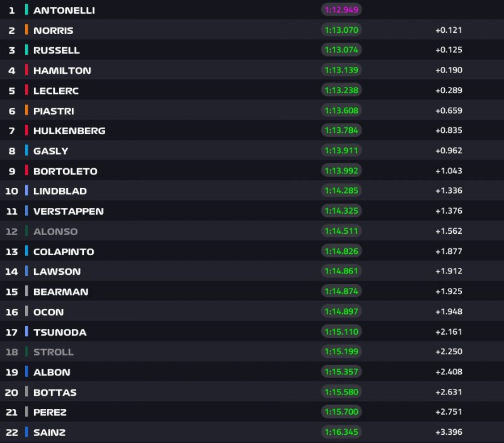Select the dimmed STROLL entry

252,352
